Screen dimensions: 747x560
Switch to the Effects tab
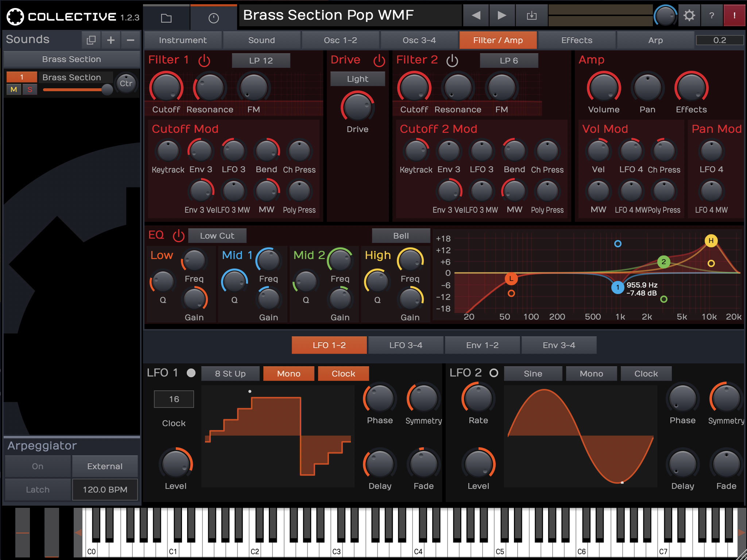point(576,40)
